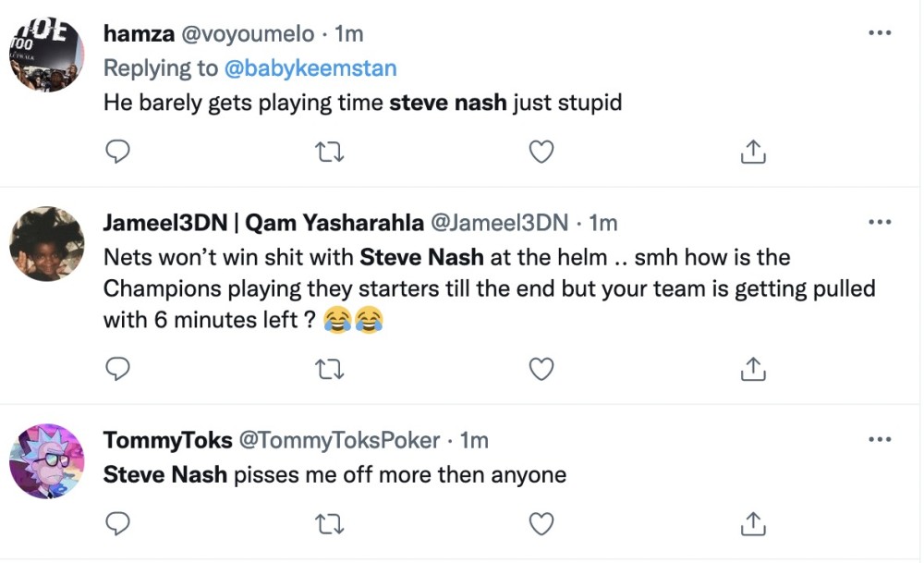Viewport: 924px width, 563px height.
Task: Reply to hamza's tweet
Action: tap(116, 152)
